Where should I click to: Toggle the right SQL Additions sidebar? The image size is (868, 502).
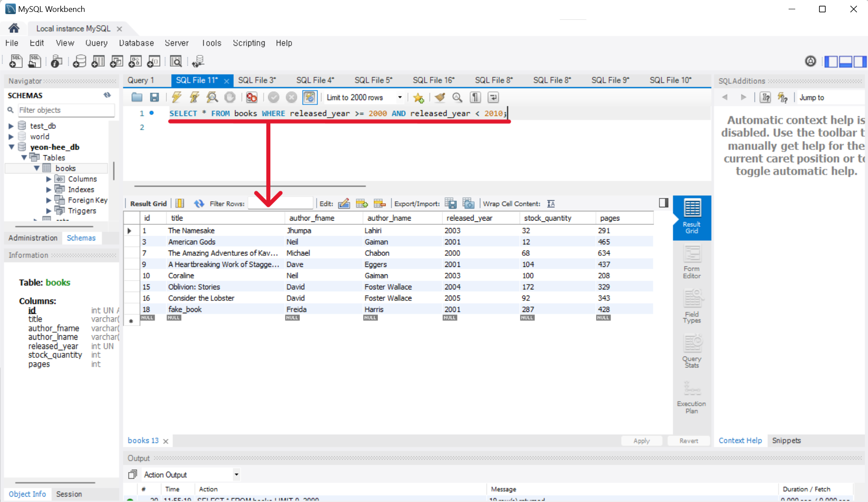860,61
